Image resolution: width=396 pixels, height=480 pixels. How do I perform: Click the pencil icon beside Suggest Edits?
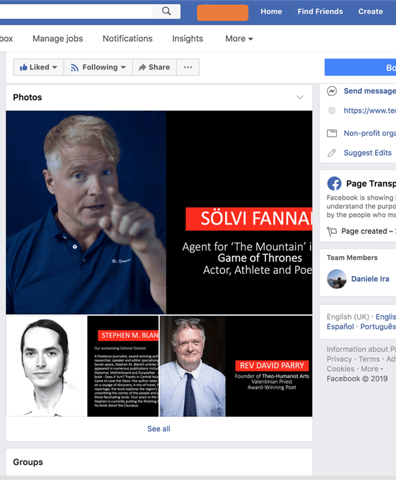point(332,153)
